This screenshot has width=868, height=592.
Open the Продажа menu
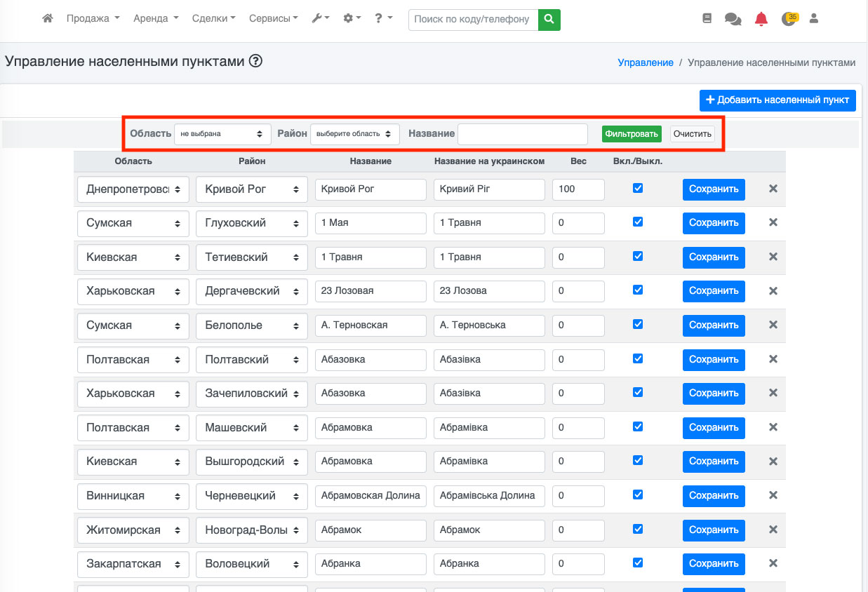93,19
